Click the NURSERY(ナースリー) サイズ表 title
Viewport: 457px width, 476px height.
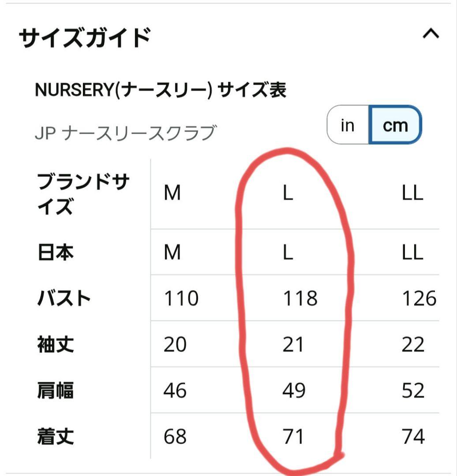[161, 90]
